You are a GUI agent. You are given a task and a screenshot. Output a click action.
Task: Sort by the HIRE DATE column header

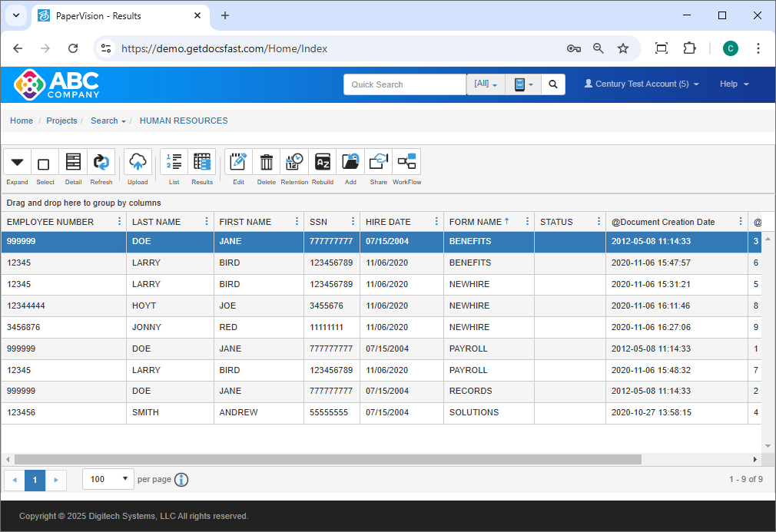pyautogui.click(x=388, y=222)
